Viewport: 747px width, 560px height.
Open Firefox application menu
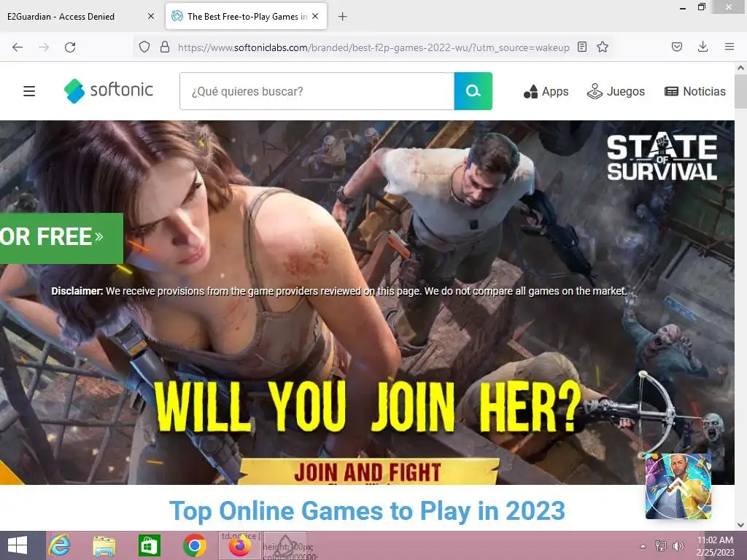tap(729, 47)
